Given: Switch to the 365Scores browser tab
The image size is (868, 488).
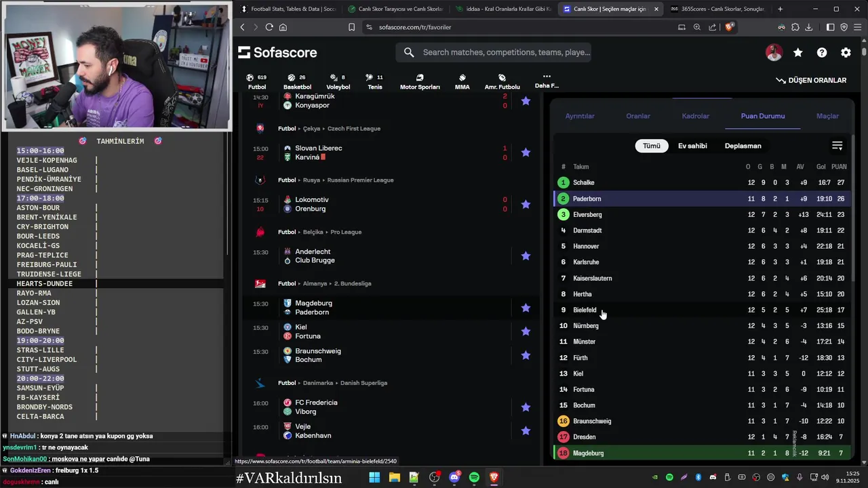Looking at the screenshot, I should point(717,9).
